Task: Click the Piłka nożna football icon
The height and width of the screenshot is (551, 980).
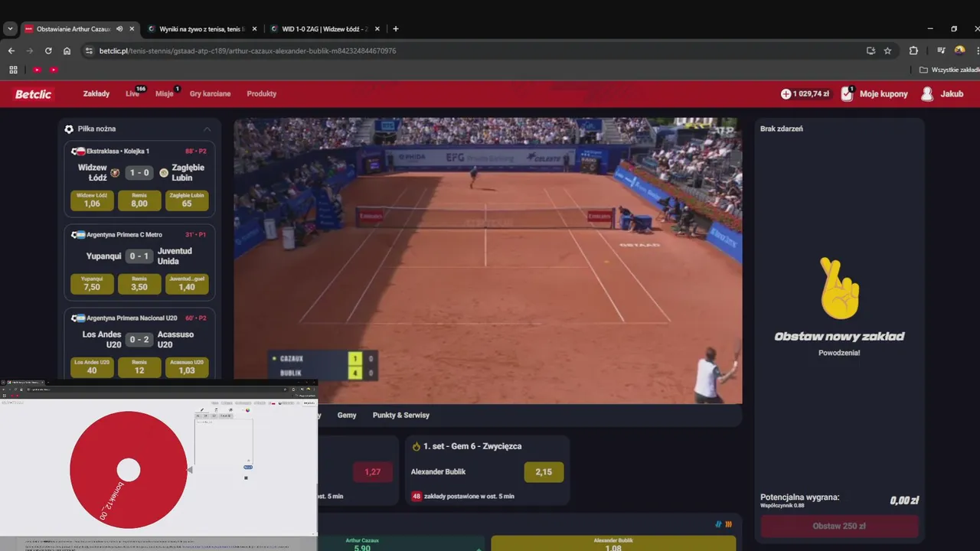Action: (x=69, y=129)
